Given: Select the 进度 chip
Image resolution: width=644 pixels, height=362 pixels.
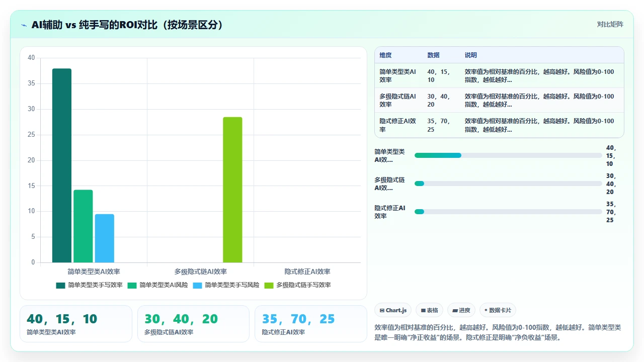Looking at the screenshot, I should 461,310.
